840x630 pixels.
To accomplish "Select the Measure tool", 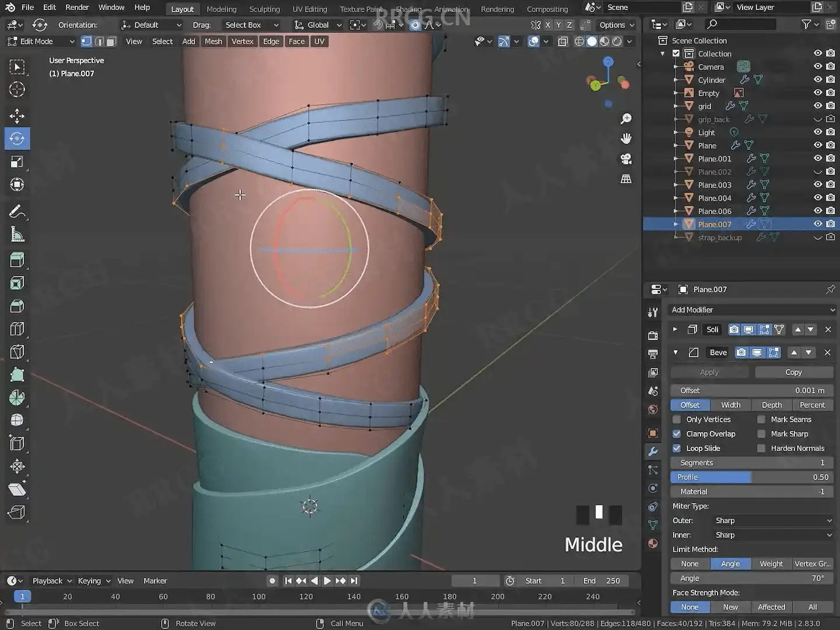I will tap(17, 235).
